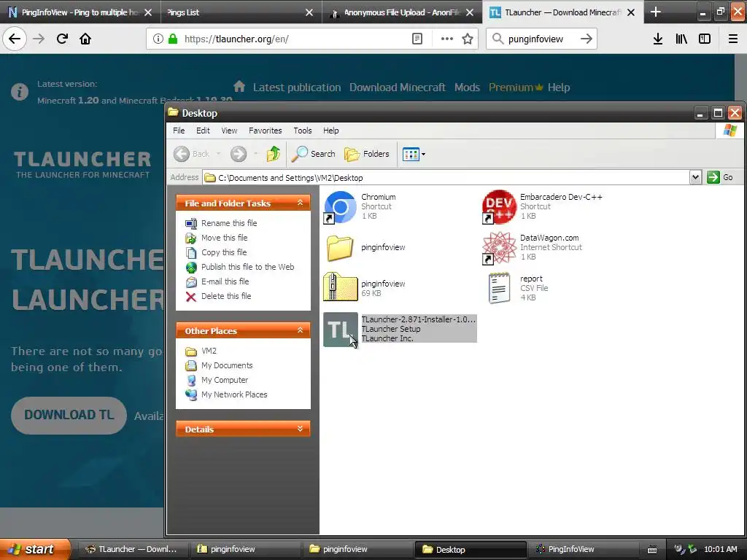
Task: Open Firefox hamburger menu
Action: coord(732,39)
